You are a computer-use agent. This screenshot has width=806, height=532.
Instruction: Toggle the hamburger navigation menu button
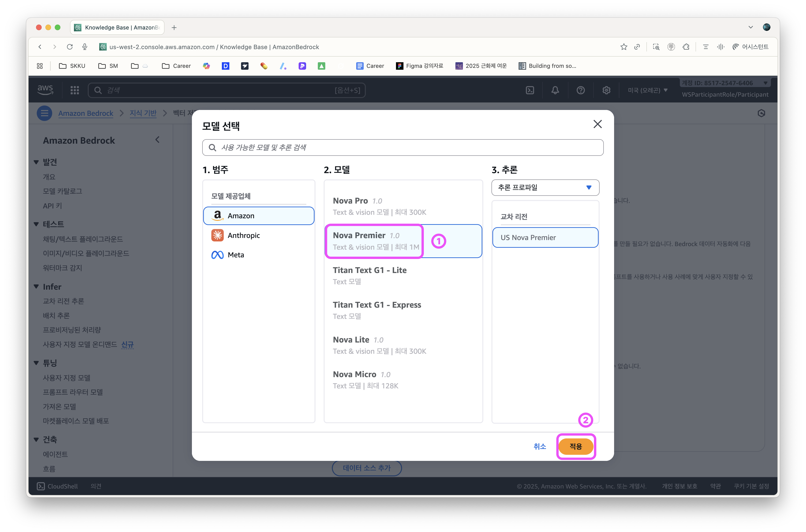[x=44, y=113]
